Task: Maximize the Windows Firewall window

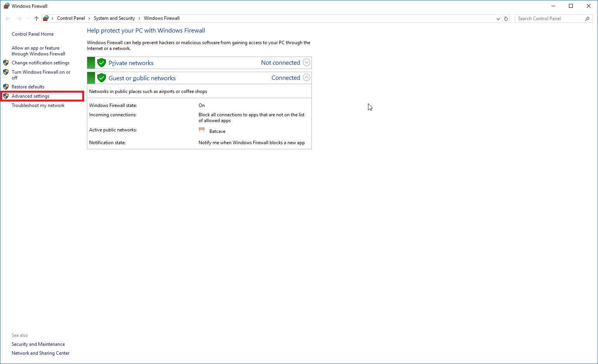Action: [x=571, y=6]
